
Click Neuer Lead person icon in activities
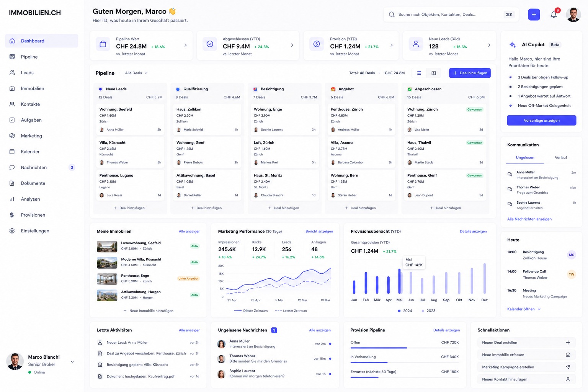pyautogui.click(x=100, y=343)
